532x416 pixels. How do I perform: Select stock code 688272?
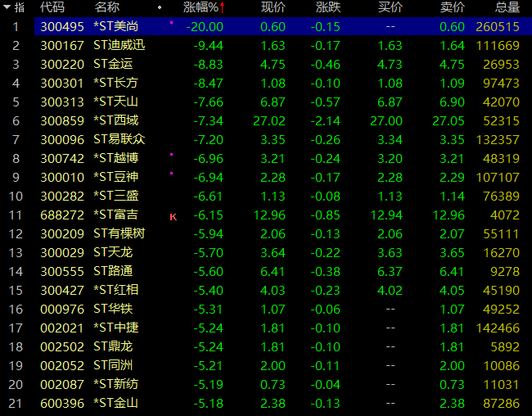coord(62,215)
